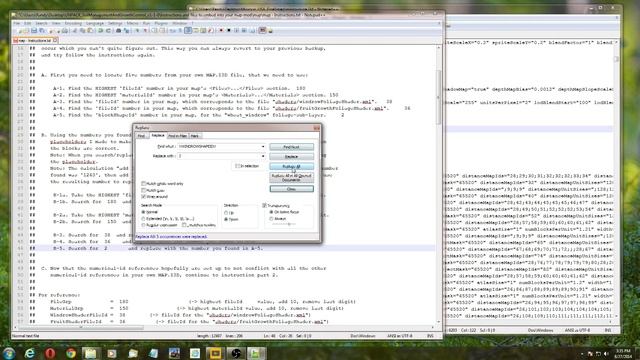The width and height of the screenshot is (640, 360).
Task: Click the Find Next button
Action: click(x=291, y=147)
